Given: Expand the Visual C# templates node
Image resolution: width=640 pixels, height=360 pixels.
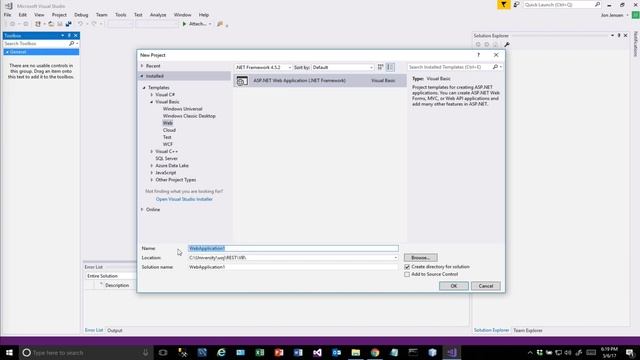Looking at the screenshot, I should tap(152, 95).
